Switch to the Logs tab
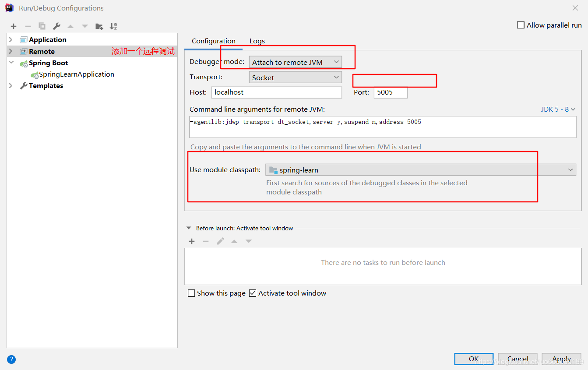The image size is (588, 370). click(x=257, y=41)
